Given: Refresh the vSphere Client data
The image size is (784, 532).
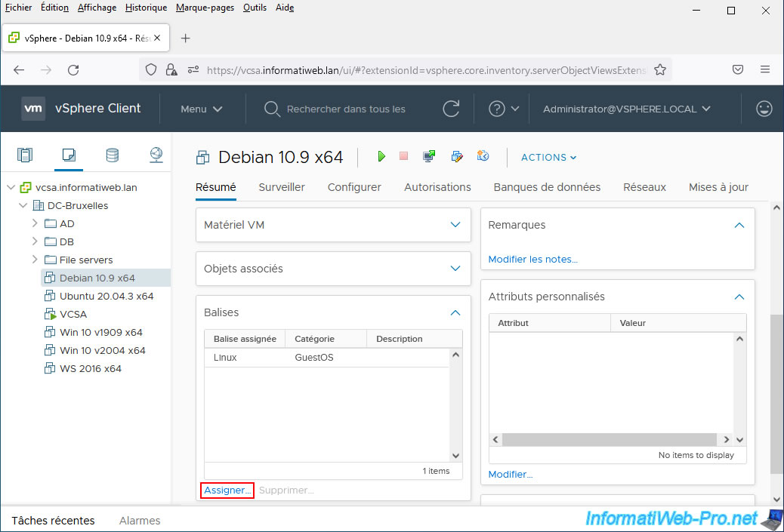Looking at the screenshot, I should pos(451,109).
